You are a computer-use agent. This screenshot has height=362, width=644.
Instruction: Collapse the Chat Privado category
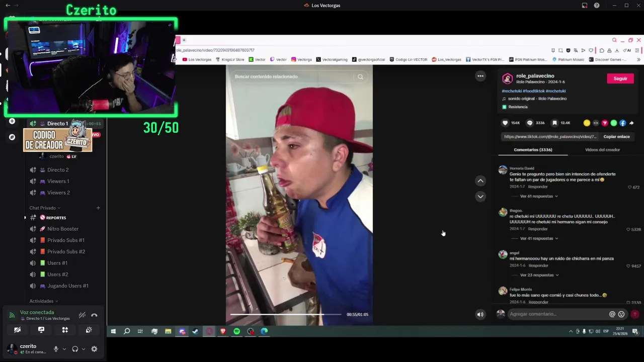click(45, 208)
